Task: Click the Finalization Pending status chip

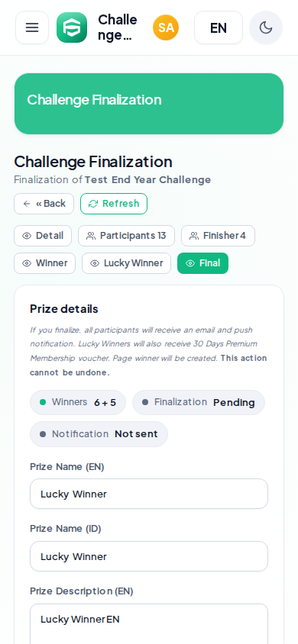Action: point(199,403)
